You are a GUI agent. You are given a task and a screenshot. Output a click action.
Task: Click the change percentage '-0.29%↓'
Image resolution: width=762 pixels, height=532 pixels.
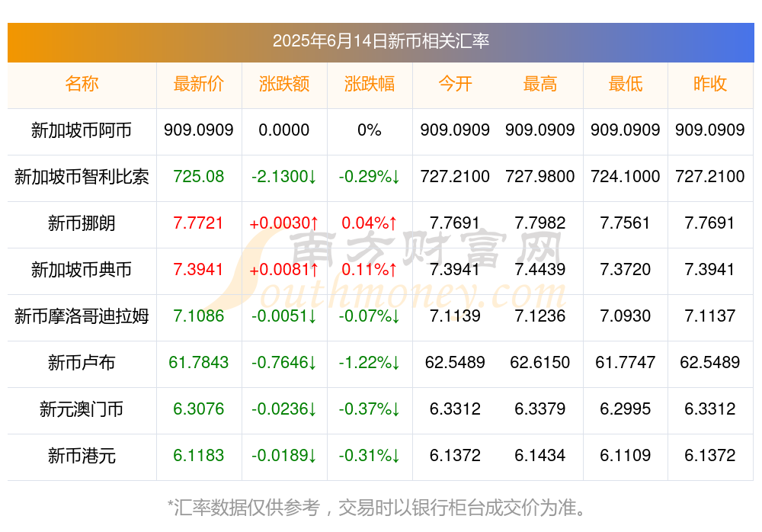click(370, 176)
